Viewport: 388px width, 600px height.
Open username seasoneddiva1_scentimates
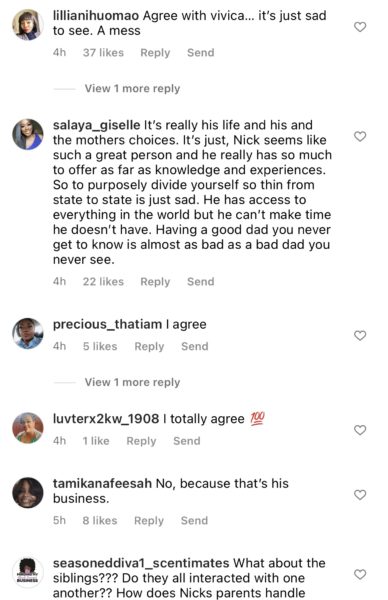(141, 563)
